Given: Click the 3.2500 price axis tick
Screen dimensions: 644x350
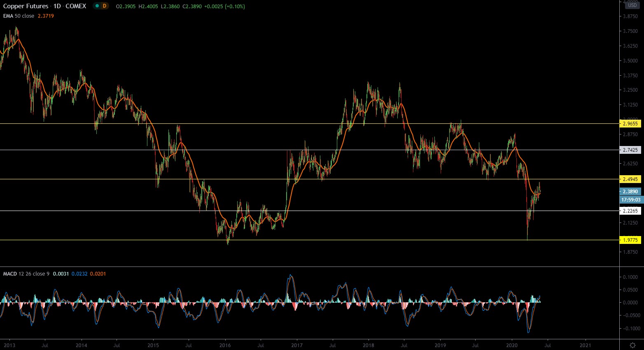Looking at the screenshot, I should click(x=630, y=90).
